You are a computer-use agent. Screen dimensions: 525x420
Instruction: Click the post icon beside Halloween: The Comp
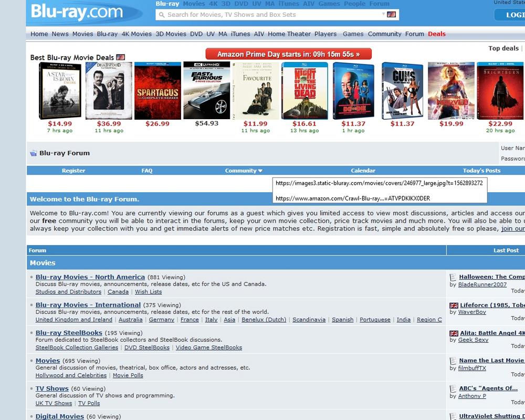click(453, 277)
